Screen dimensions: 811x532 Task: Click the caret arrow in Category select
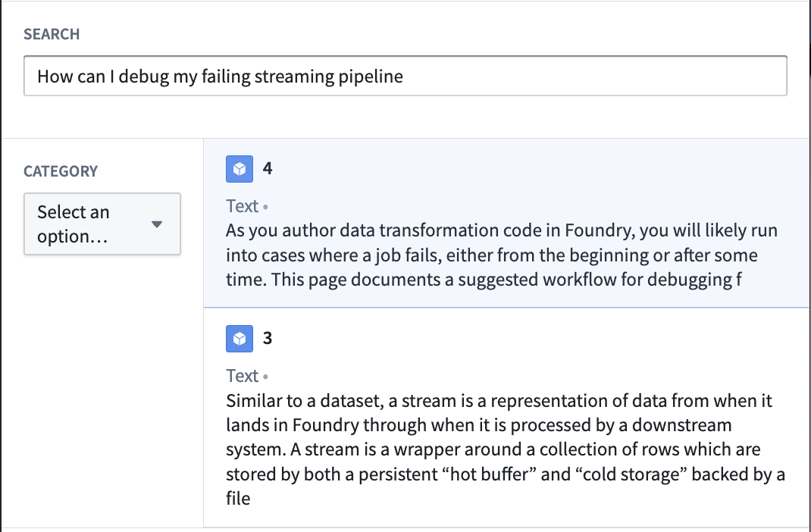(x=157, y=224)
